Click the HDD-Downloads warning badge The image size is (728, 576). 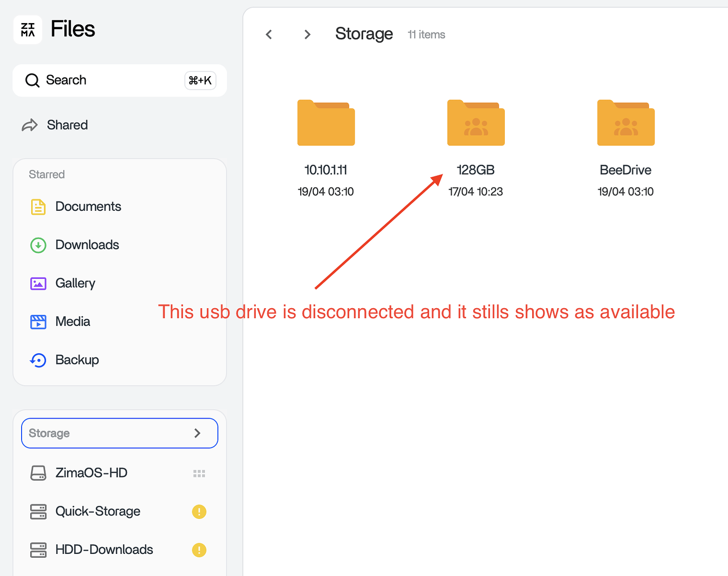199,550
